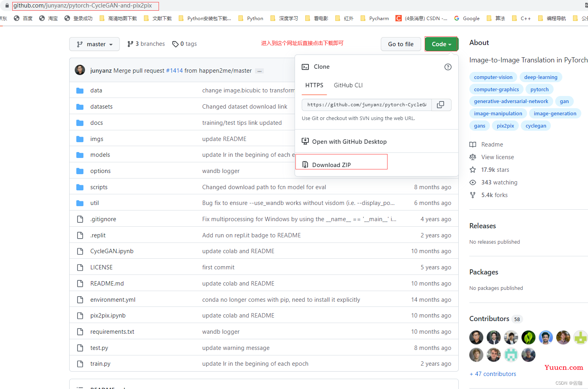The image size is (588, 389).
Task: Click the .gitignore file icon
Action: coord(80,219)
